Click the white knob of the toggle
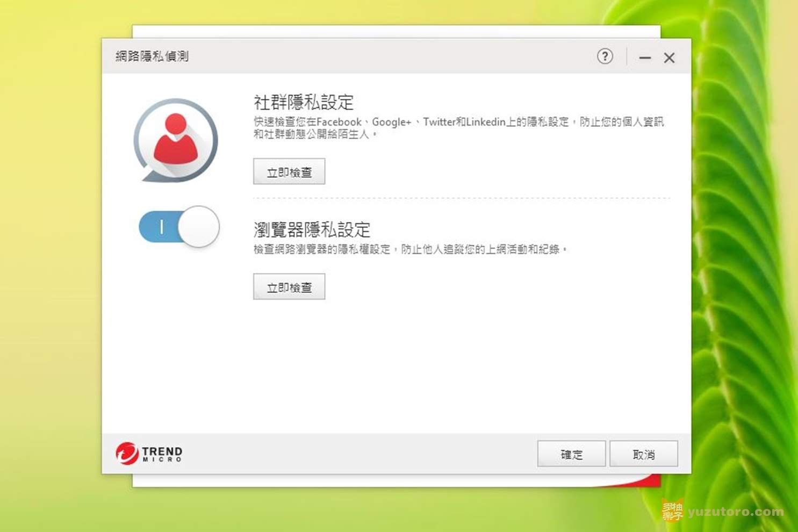This screenshot has height=532, width=798. click(198, 227)
